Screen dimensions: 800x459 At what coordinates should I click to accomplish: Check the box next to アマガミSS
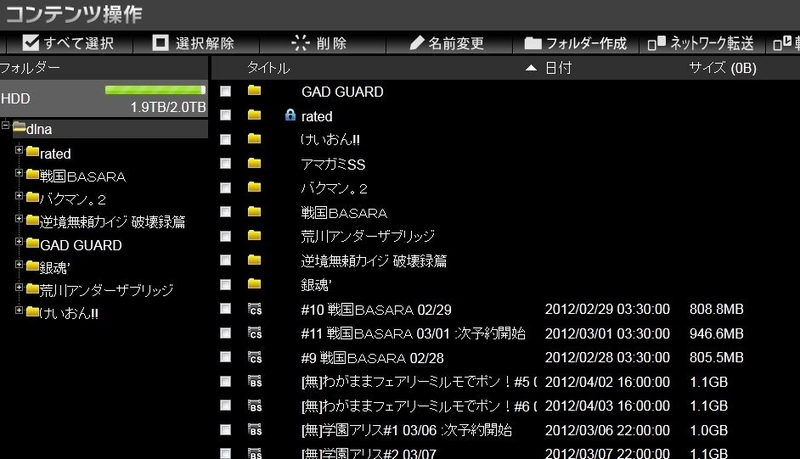click(225, 164)
